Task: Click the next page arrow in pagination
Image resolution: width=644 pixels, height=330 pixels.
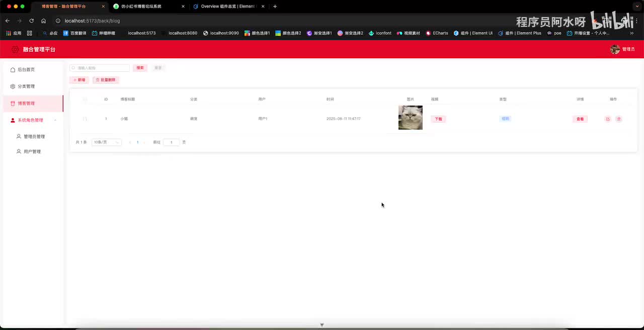Action: (145, 142)
